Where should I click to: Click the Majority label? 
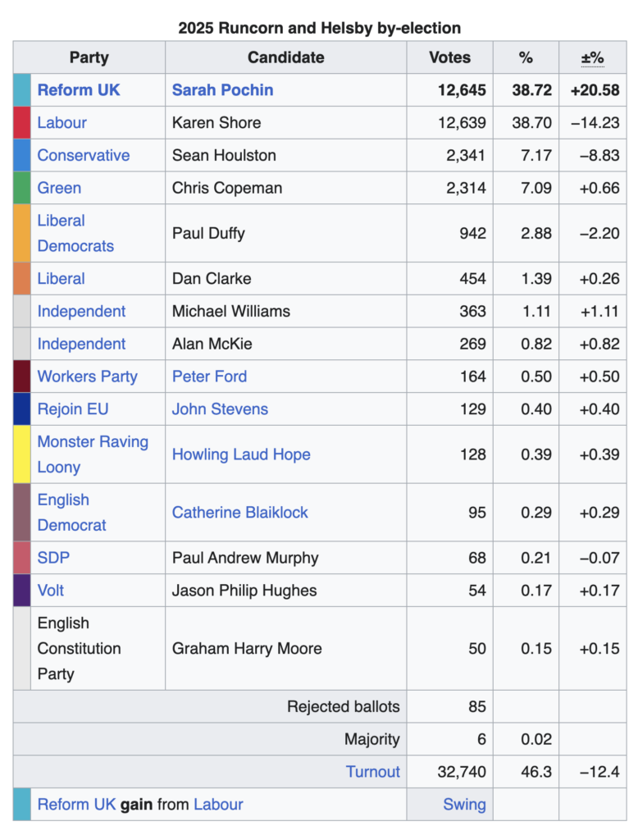(372, 739)
